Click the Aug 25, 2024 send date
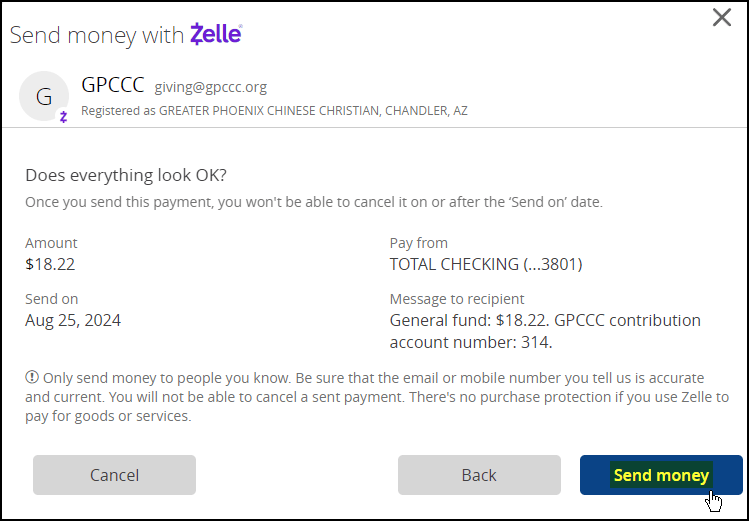Viewport: 749px width, 521px height. pos(73,320)
